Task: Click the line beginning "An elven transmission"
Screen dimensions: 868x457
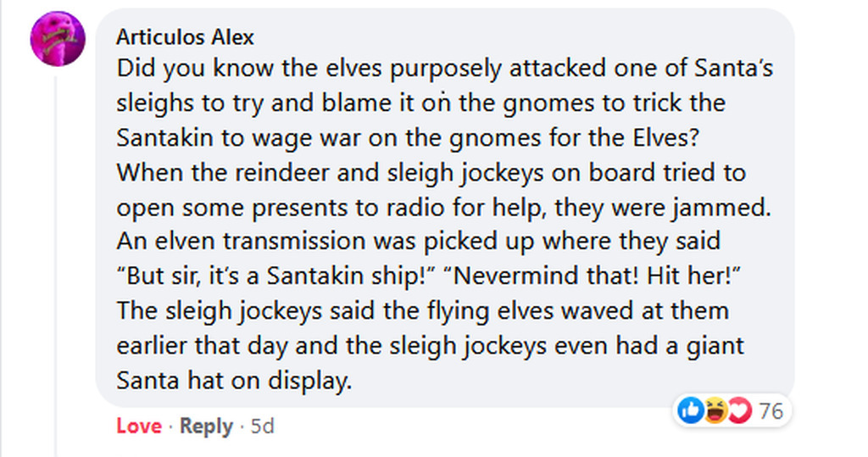Action: pos(418,242)
